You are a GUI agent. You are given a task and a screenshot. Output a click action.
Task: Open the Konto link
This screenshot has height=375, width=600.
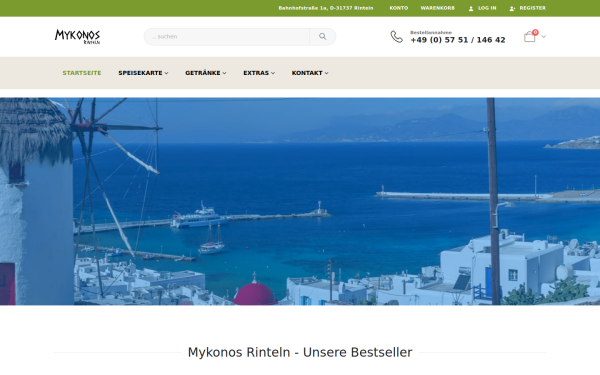399,8
